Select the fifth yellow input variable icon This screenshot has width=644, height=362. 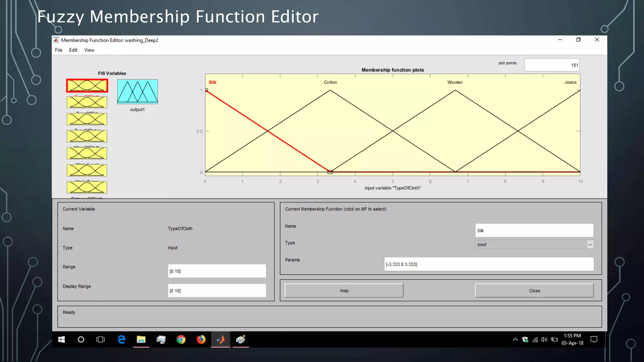tap(87, 153)
